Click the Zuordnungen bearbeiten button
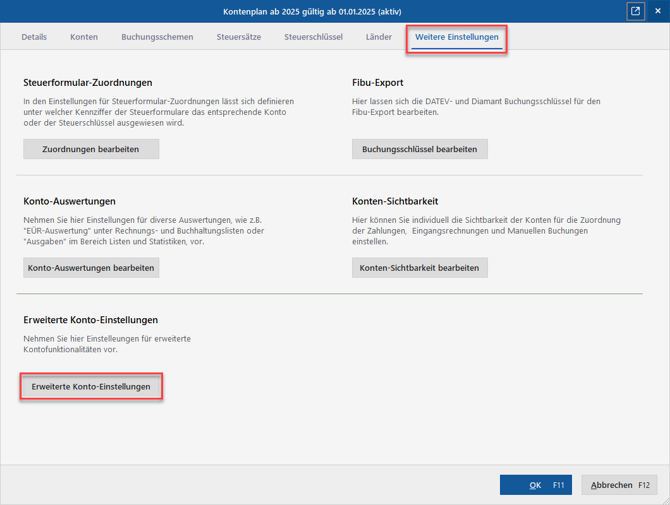Image resolution: width=670 pixels, height=505 pixels. [x=91, y=149]
